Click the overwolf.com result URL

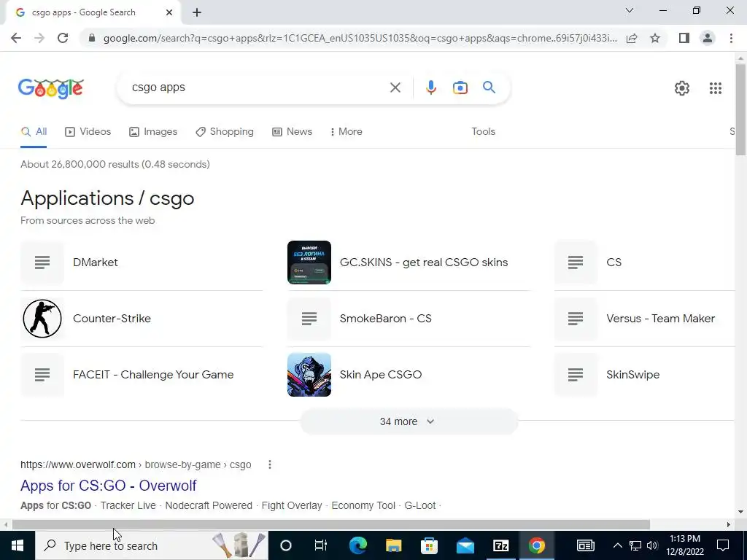pos(136,464)
